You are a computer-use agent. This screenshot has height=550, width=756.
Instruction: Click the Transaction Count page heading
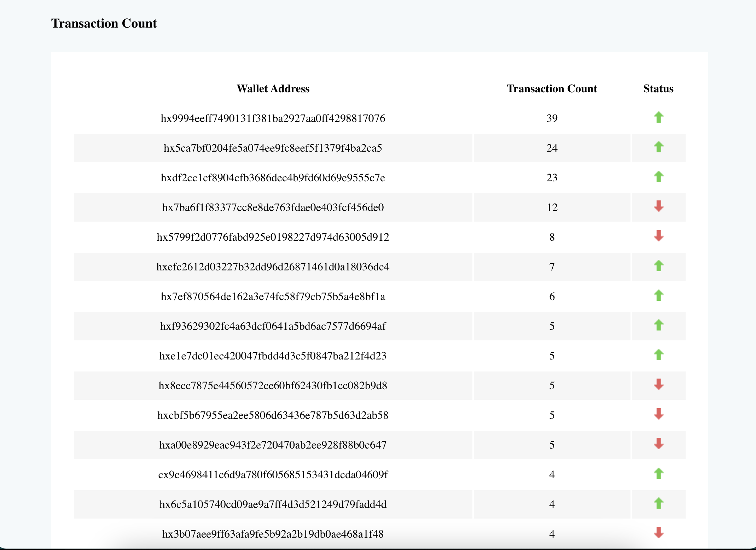point(104,23)
